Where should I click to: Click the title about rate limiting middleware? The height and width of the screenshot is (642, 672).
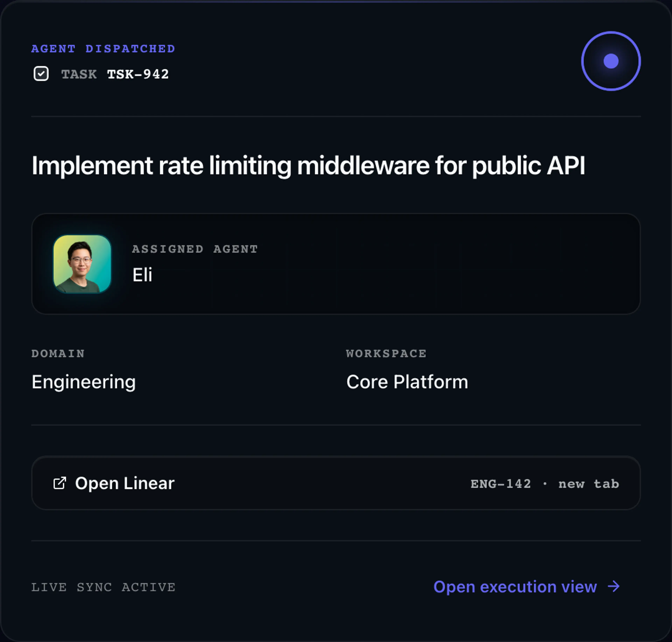coord(308,166)
